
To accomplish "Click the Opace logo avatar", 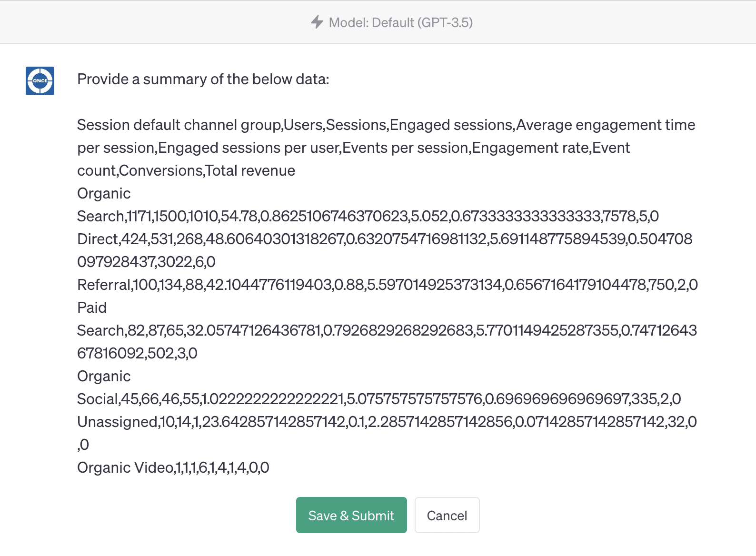I will pyautogui.click(x=40, y=81).
